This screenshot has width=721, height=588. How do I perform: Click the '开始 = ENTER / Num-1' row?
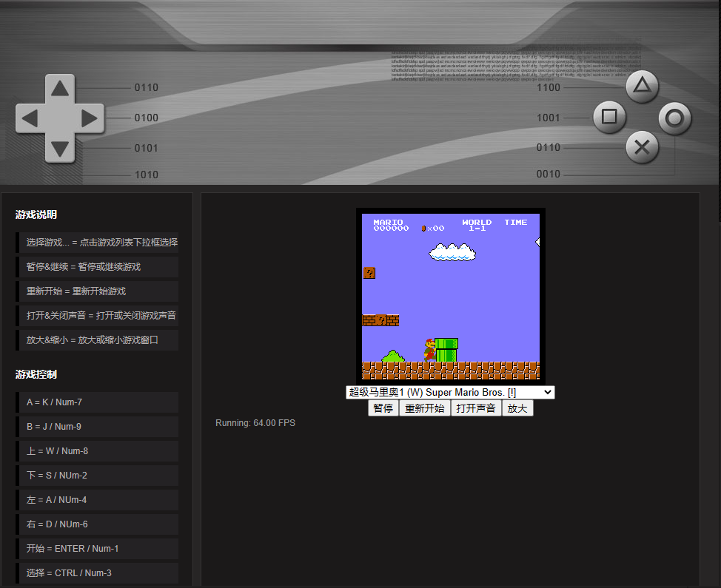point(97,549)
